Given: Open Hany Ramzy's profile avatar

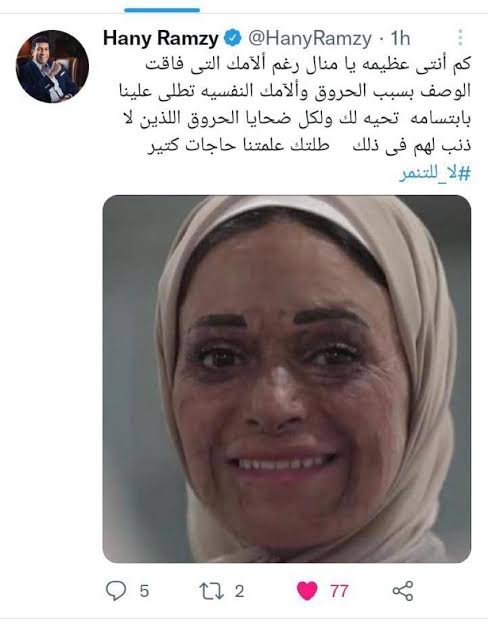Looking at the screenshot, I should (x=52, y=66).
